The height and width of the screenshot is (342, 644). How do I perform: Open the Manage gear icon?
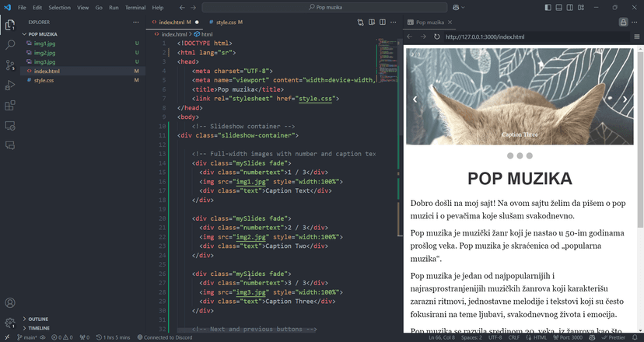(10, 323)
